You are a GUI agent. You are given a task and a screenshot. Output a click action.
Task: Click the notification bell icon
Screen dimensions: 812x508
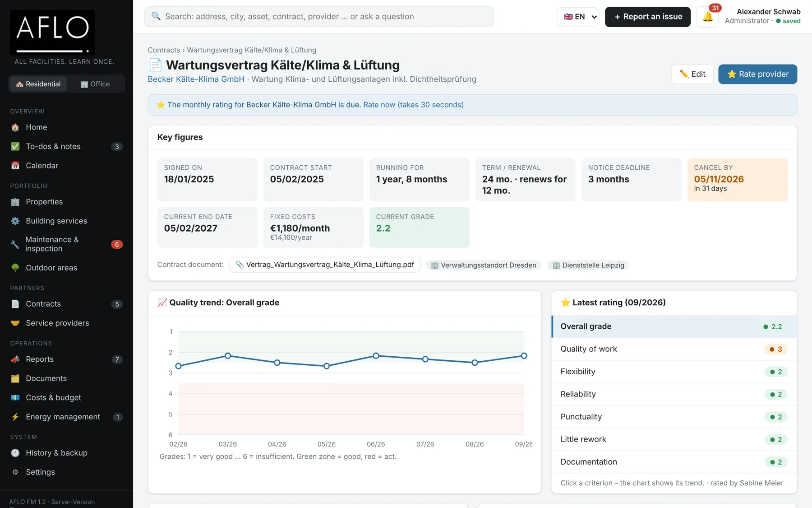tap(707, 17)
